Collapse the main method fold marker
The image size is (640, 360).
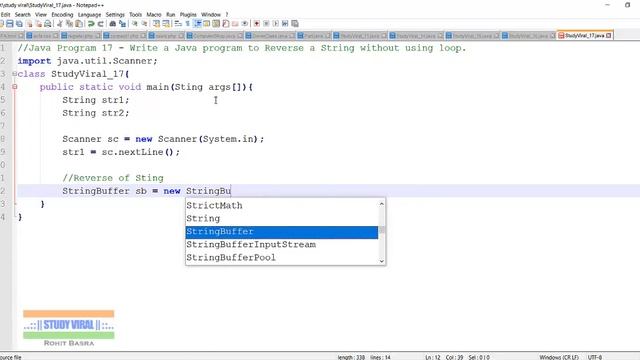(15, 87)
